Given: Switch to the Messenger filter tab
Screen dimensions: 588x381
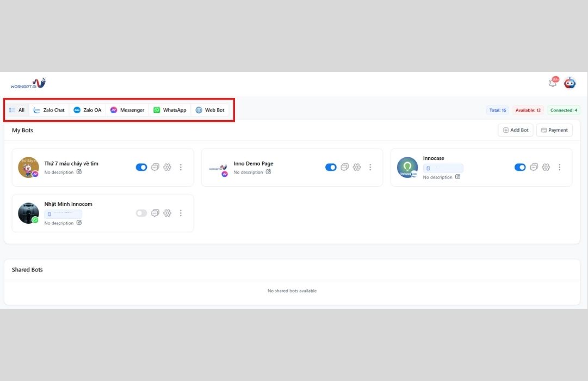Looking at the screenshot, I should coord(127,109).
